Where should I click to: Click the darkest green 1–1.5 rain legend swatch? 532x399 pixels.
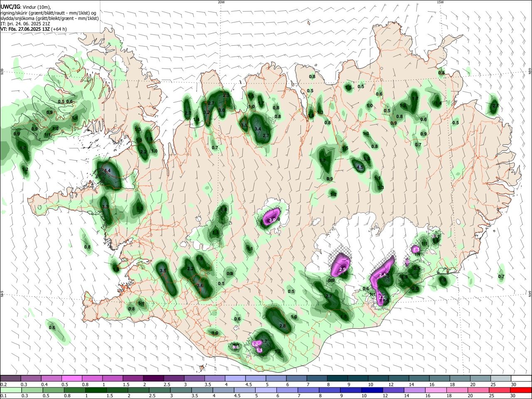coord(96,390)
